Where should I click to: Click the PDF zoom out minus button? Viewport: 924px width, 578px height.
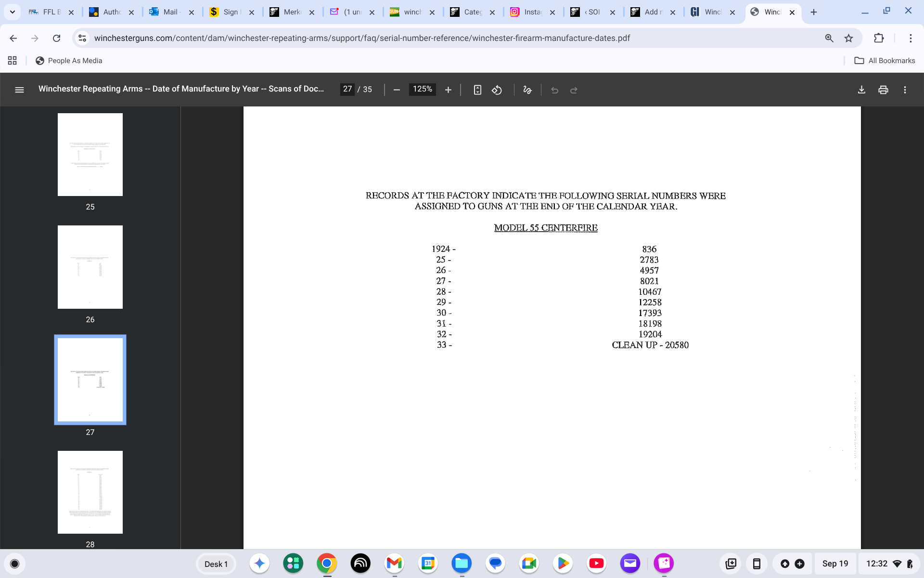(397, 90)
